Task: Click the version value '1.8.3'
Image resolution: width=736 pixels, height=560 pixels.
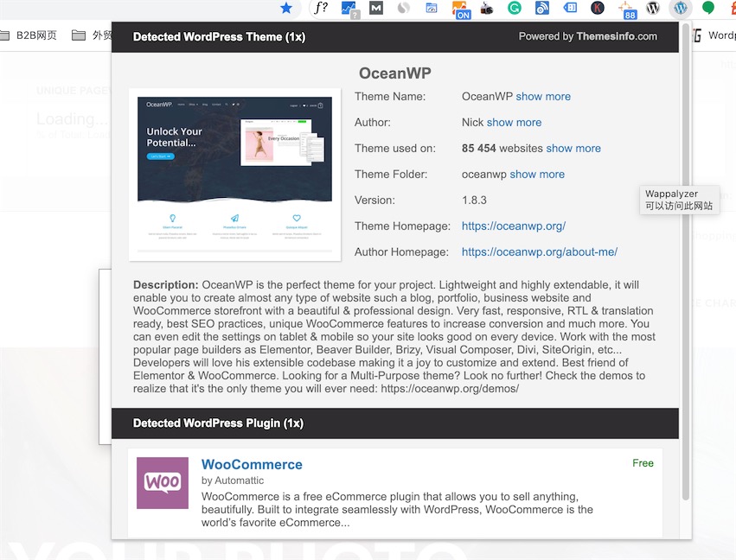Action: [x=474, y=200]
